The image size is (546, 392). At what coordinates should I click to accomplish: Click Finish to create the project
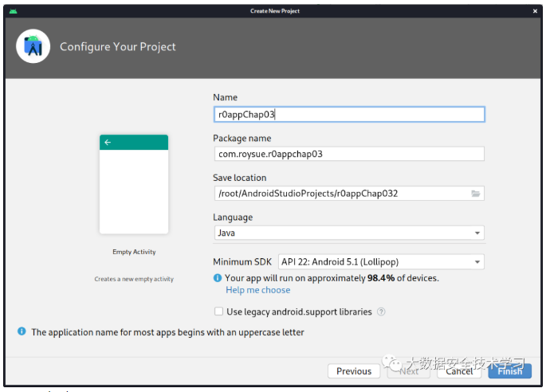[509, 371]
